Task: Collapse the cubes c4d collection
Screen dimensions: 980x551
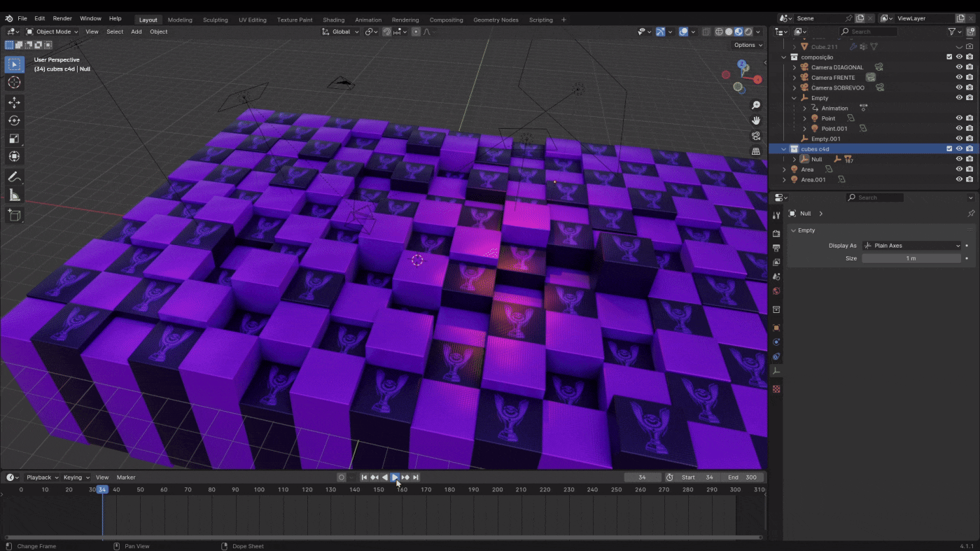Action: [783, 148]
